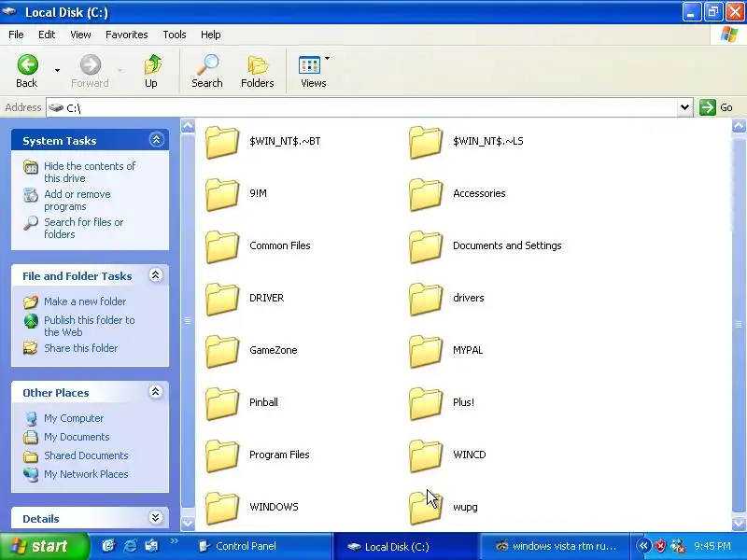Image resolution: width=747 pixels, height=560 pixels.
Task: Click the taskbar clock showing 9:45 PM
Action: [x=712, y=546]
